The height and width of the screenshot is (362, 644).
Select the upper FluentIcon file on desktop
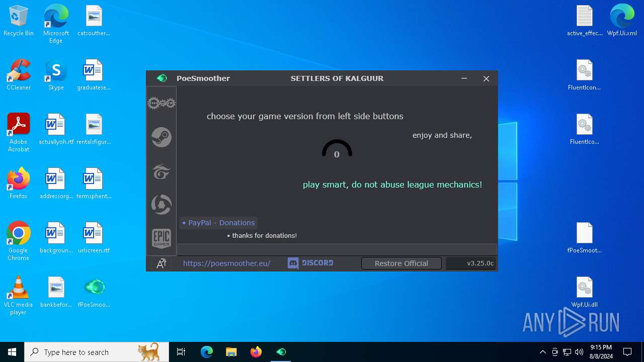(x=585, y=75)
